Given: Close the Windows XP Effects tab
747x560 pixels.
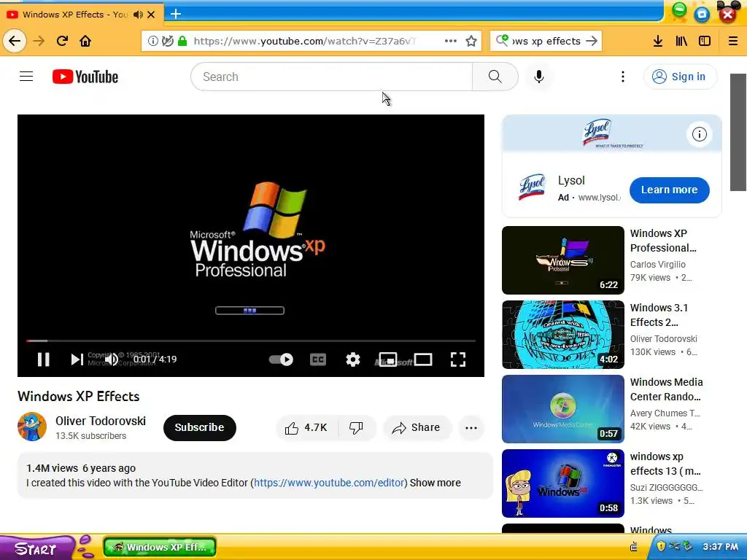Looking at the screenshot, I should [x=151, y=15].
